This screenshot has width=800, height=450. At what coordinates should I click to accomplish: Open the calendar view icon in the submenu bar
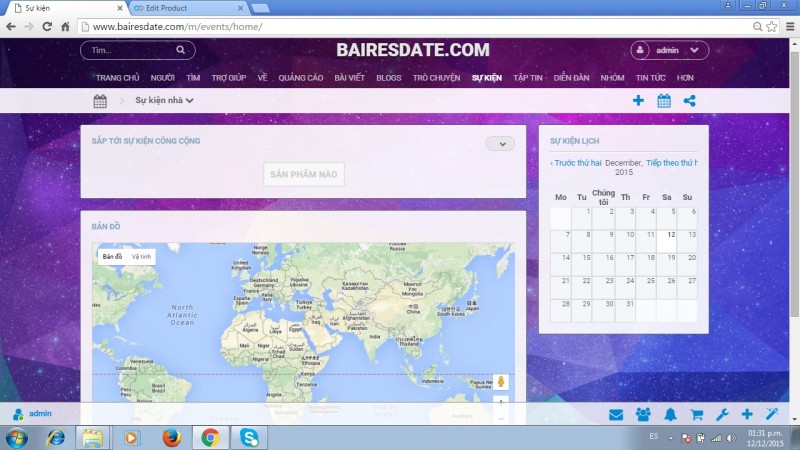point(664,101)
